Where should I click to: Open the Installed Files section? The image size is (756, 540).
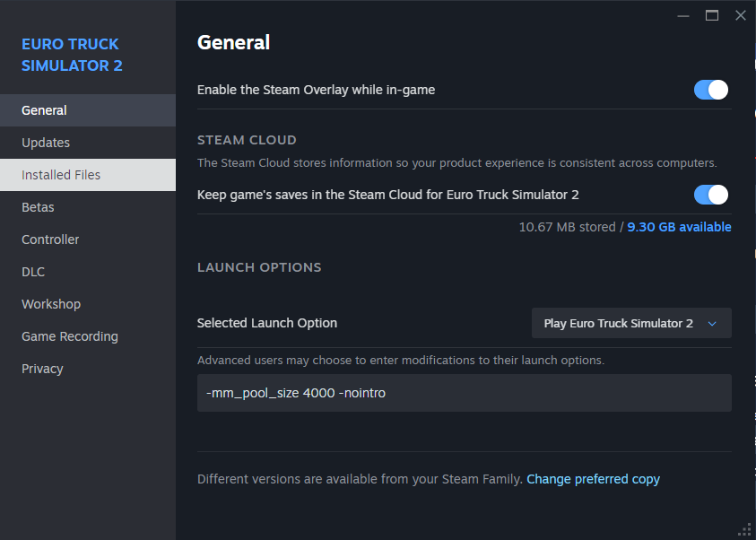pyautogui.click(x=61, y=175)
